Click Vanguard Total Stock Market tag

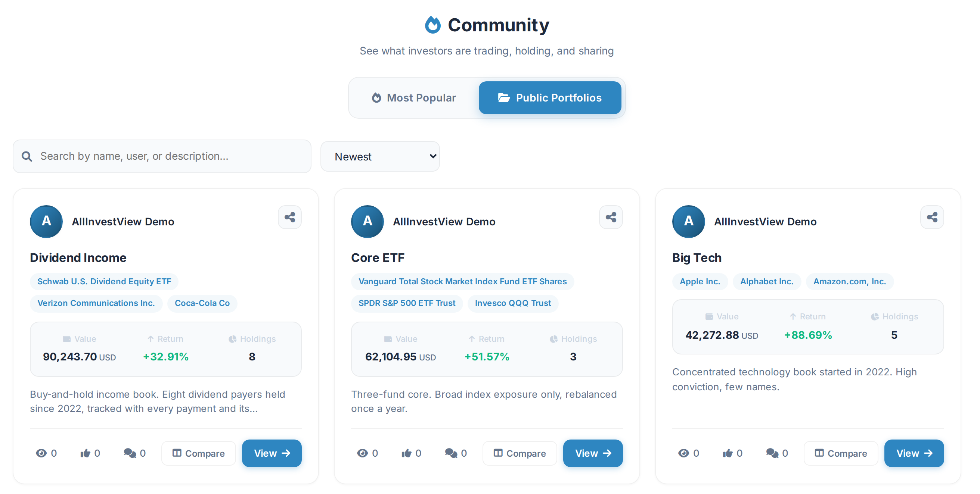coord(463,282)
